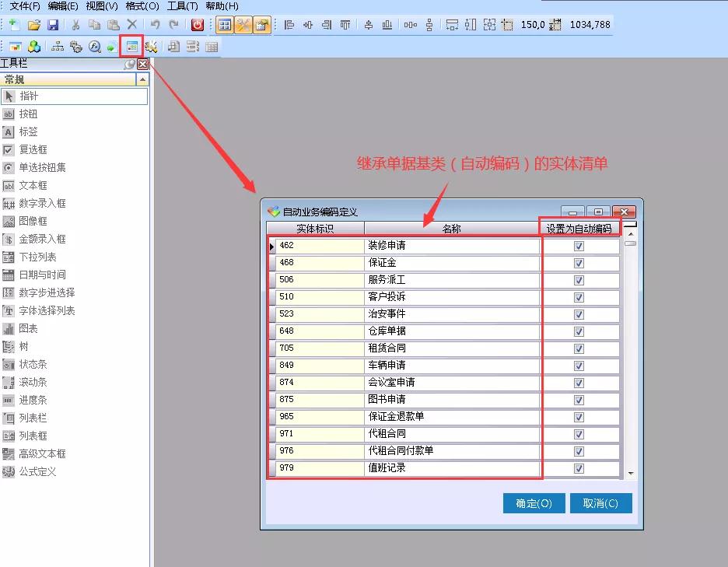Toggle the grid layout view icon

pos(225,25)
